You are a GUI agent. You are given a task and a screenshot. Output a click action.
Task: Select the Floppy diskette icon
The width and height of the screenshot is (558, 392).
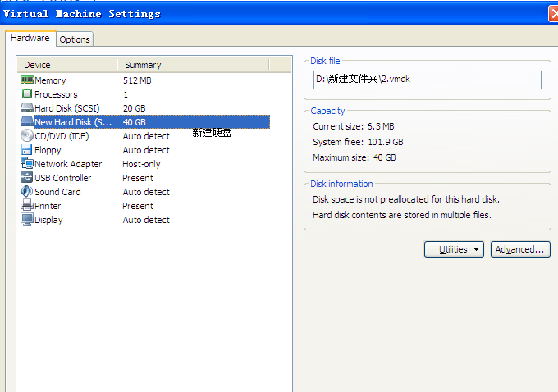(27, 149)
